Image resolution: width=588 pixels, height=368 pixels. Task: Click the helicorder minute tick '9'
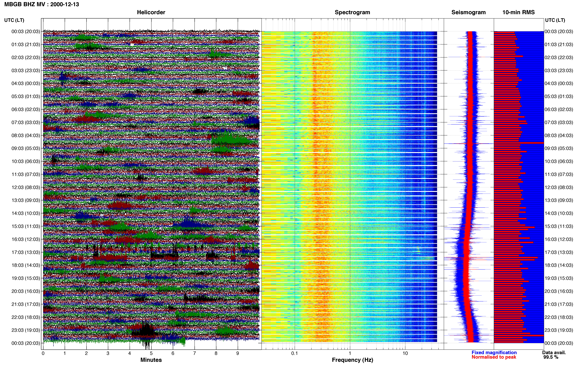click(238, 353)
